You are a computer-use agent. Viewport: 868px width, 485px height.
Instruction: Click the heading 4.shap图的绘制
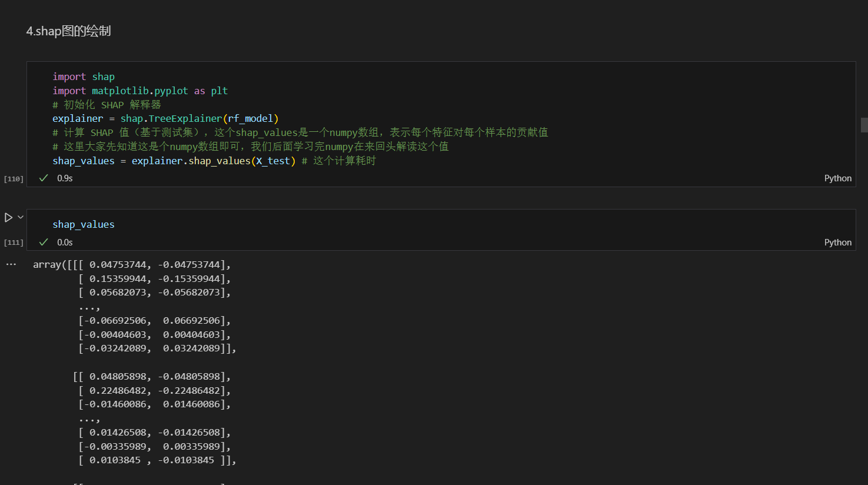(x=69, y=31)
